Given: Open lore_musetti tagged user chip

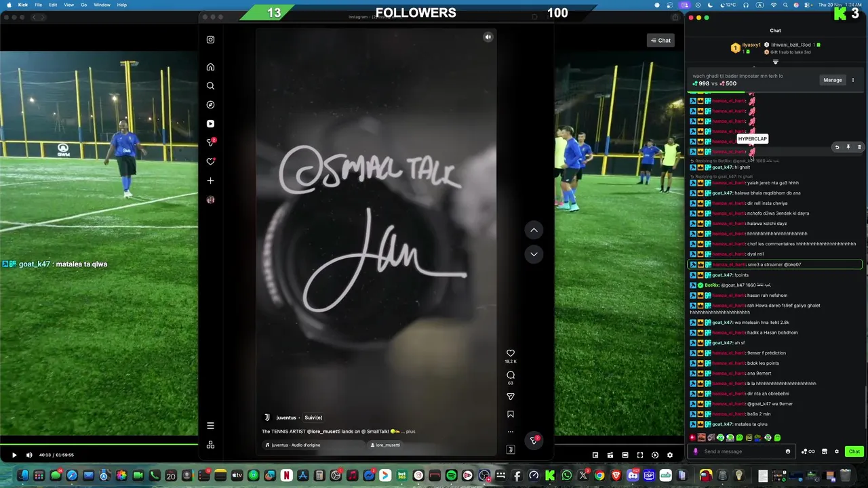Looking at the screenshot, I should 385,445.
